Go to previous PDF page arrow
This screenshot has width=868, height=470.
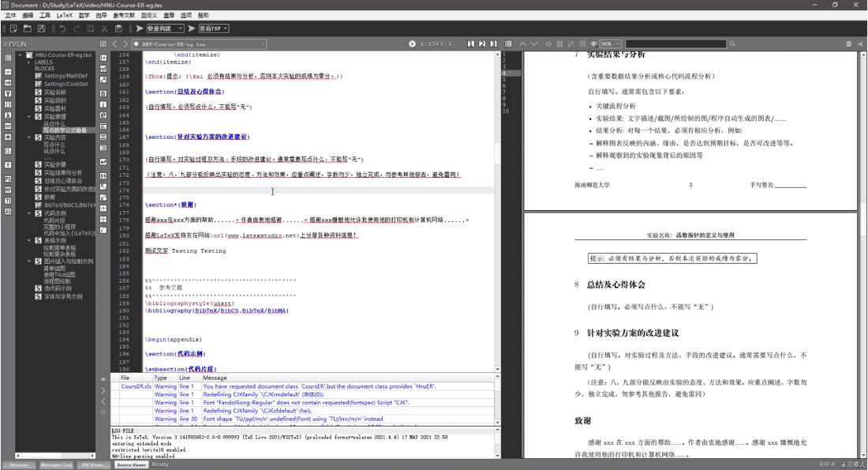tap(522, 43)
